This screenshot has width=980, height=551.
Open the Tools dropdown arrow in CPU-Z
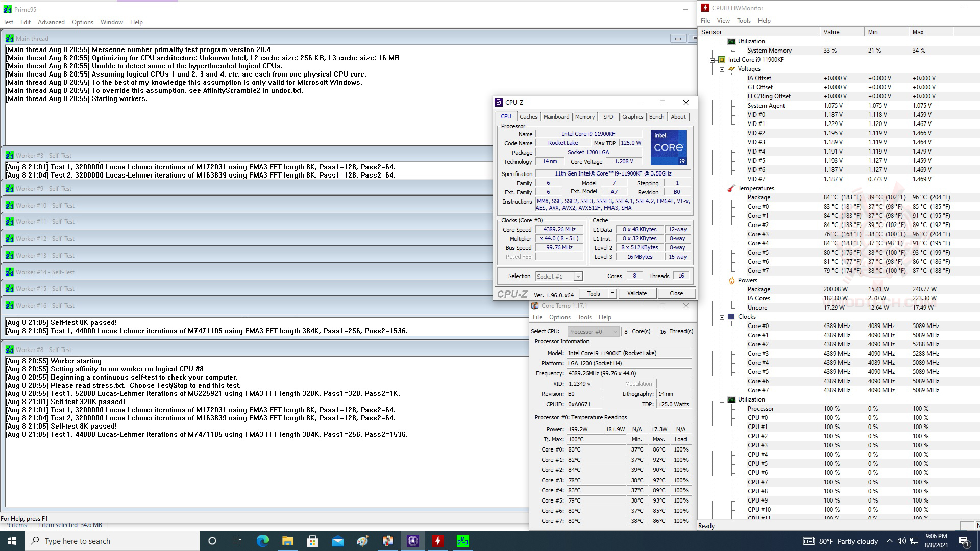612,293
